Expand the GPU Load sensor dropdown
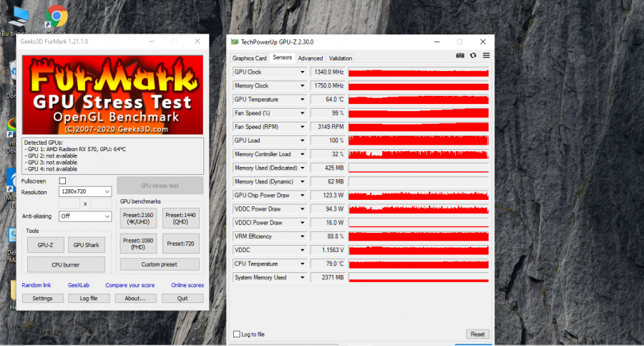Screen dimensions: 644x346 point(302,140)
